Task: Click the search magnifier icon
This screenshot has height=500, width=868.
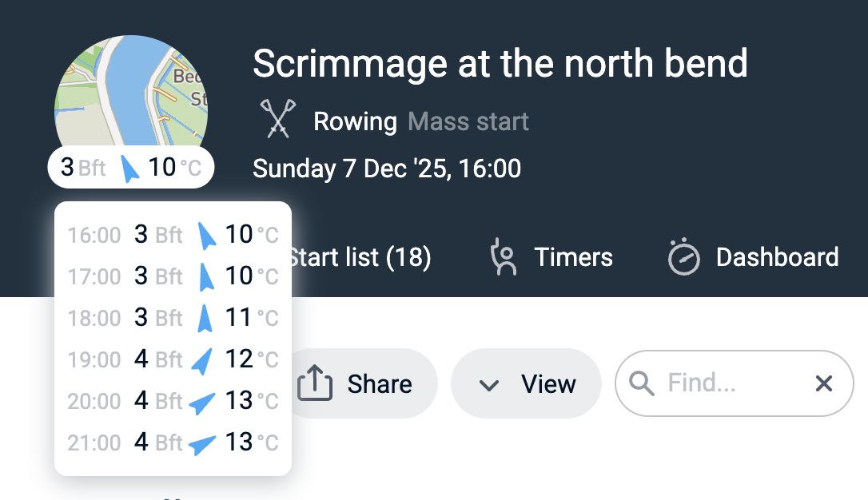Action: (x=641, y=383)
